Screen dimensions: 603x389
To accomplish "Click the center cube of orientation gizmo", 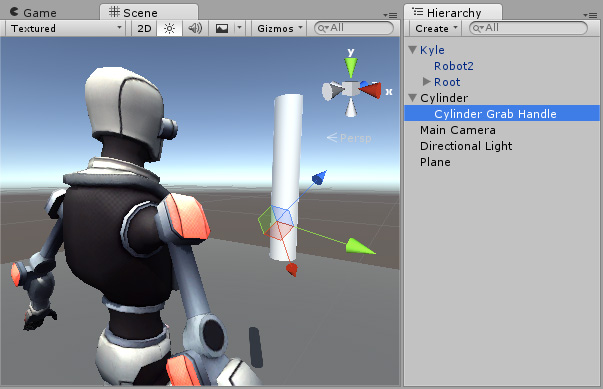I will [350, 89].
